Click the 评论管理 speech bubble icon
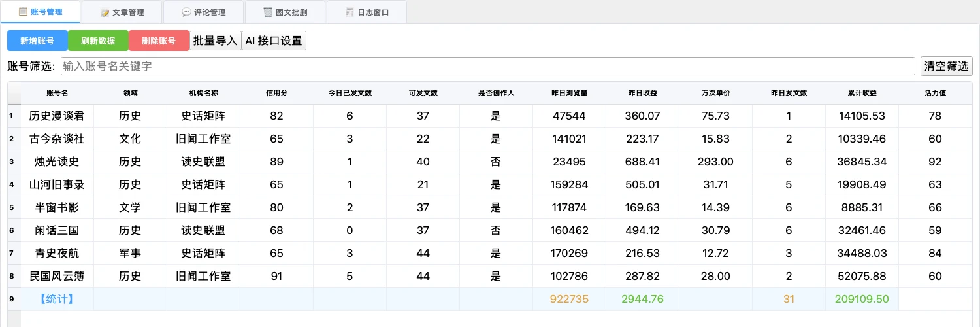980x327 pixels. click(x=186, y=12)
